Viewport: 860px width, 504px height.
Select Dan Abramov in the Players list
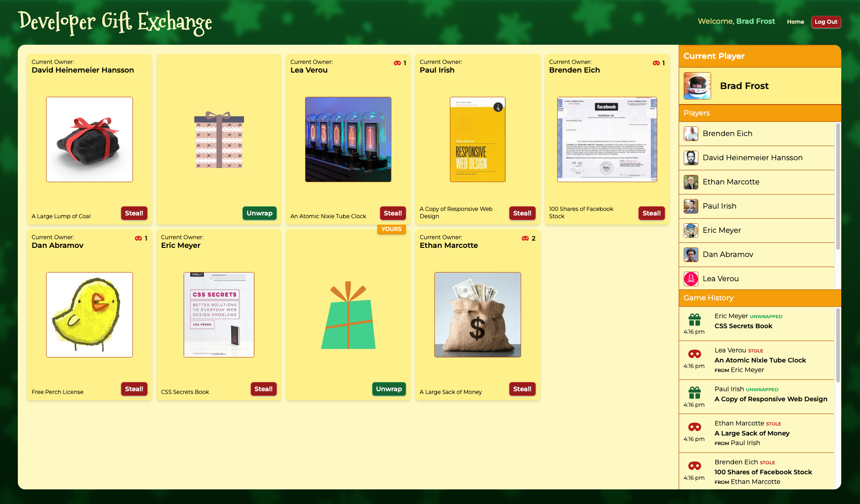pos(728,254)
